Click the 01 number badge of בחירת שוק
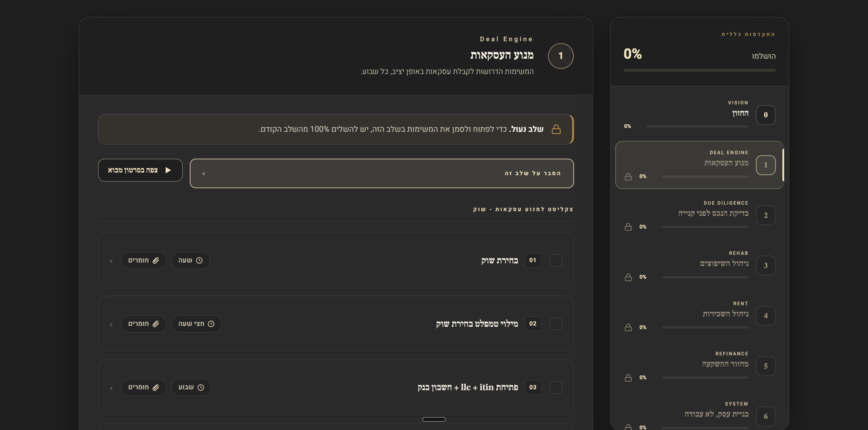Image resolution: width=868 pixels, height=430 pixels. click(533, 260)
